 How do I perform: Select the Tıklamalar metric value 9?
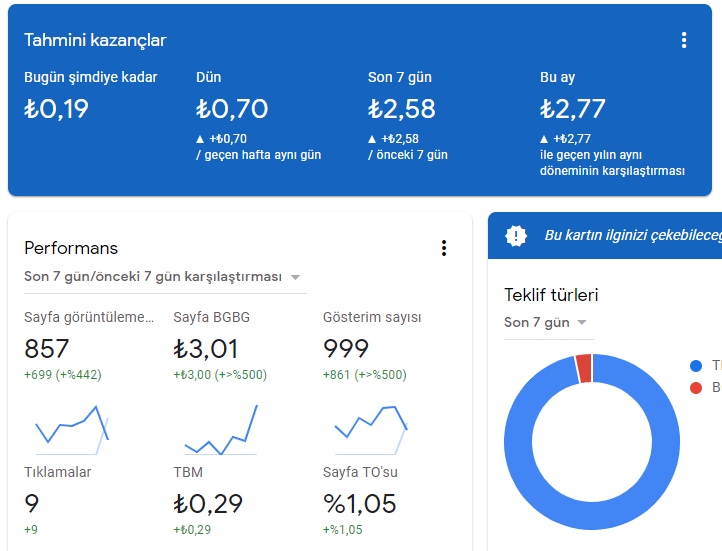(x=32, y=504)
